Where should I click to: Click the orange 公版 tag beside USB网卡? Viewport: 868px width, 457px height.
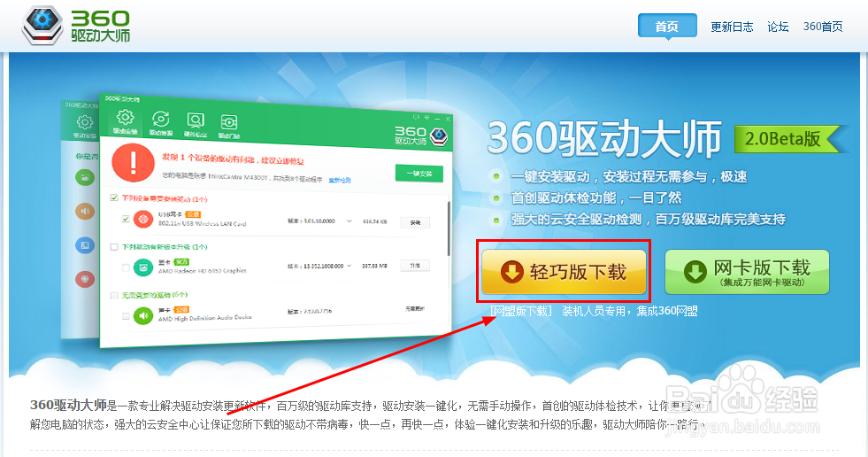point(193,214)
